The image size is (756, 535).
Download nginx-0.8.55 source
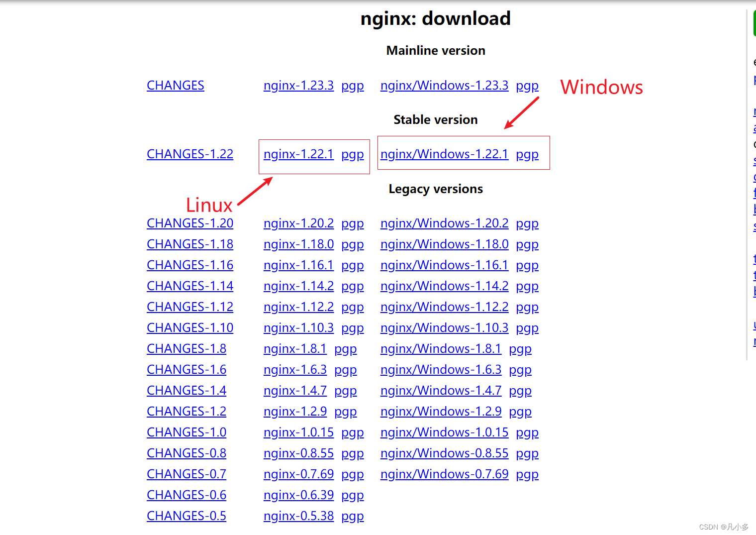coord(298,453)
